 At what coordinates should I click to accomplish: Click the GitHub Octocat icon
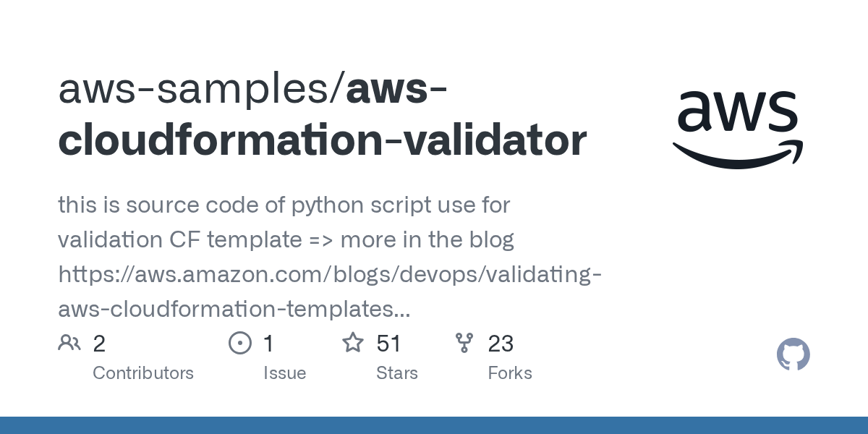coord(793,355)
